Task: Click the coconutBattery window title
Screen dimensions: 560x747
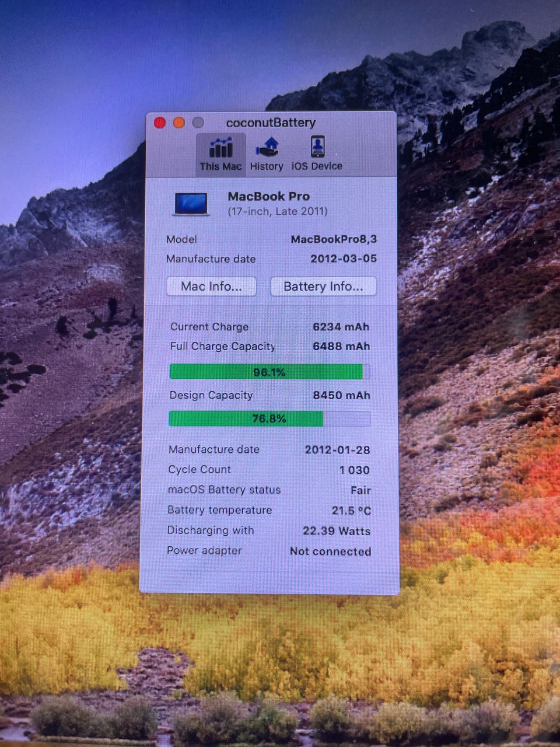Action: point(271,123)
